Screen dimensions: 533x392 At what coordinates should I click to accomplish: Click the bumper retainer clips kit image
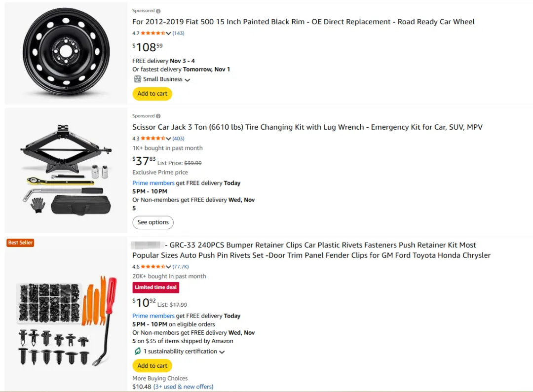click(x=66, y=321)
